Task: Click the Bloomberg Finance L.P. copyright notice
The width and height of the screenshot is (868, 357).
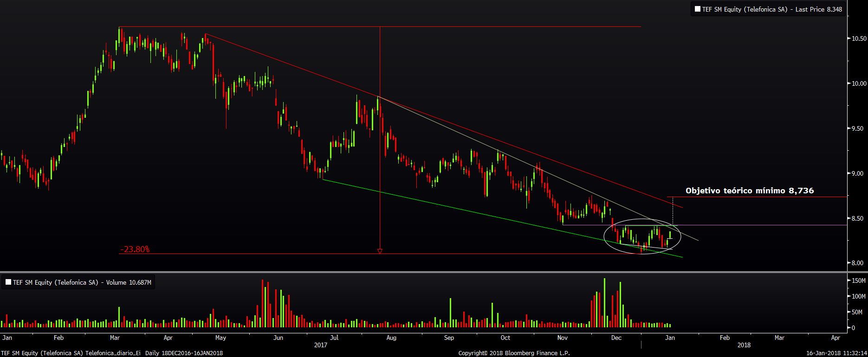Action: click(514, 353)
